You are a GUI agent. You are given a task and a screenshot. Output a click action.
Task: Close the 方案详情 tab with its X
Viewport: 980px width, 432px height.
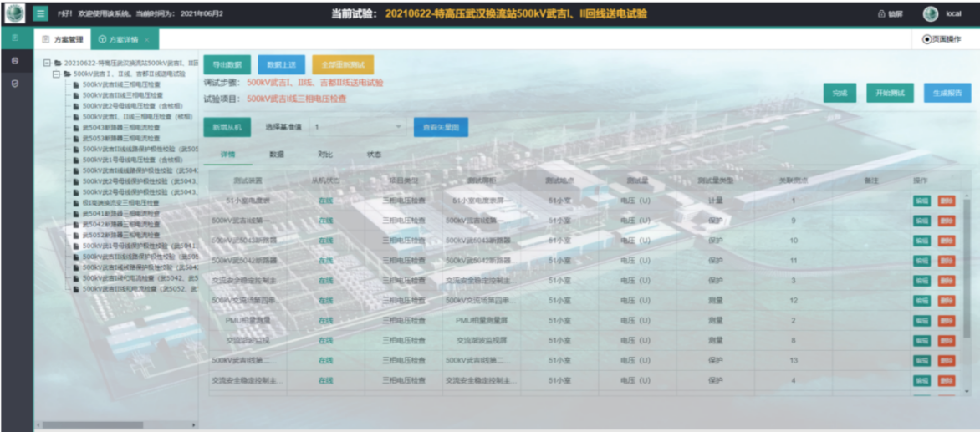147,40
